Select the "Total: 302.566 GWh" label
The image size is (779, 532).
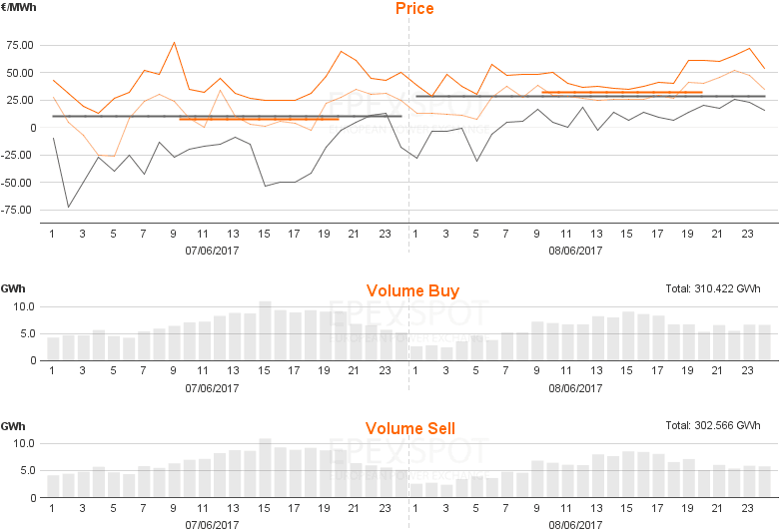coord(713,425)
